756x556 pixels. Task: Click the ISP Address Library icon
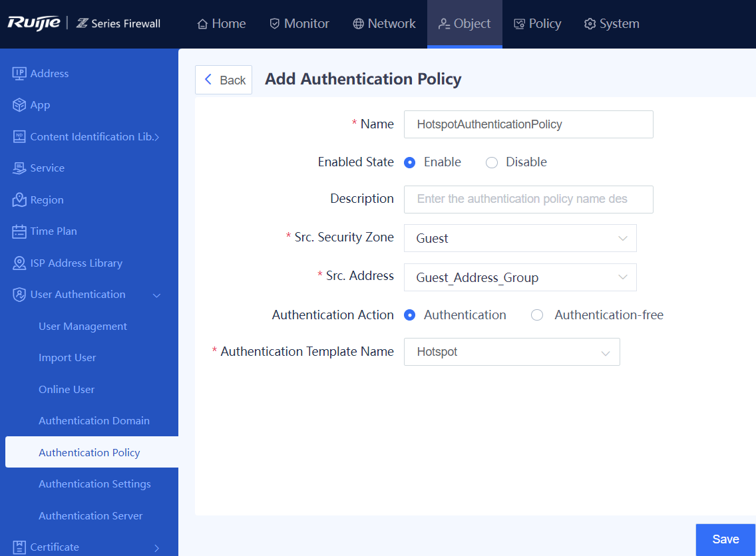pyautogui.click(x=19, y=263)
